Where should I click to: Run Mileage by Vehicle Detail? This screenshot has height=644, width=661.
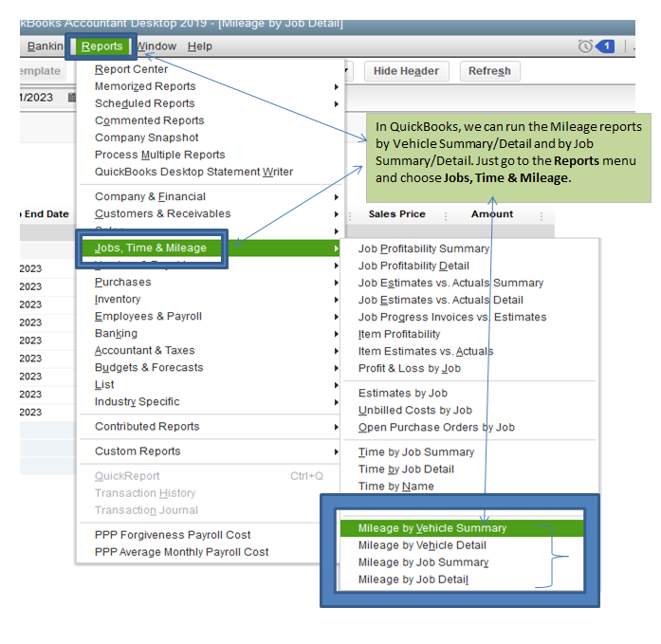462,545
